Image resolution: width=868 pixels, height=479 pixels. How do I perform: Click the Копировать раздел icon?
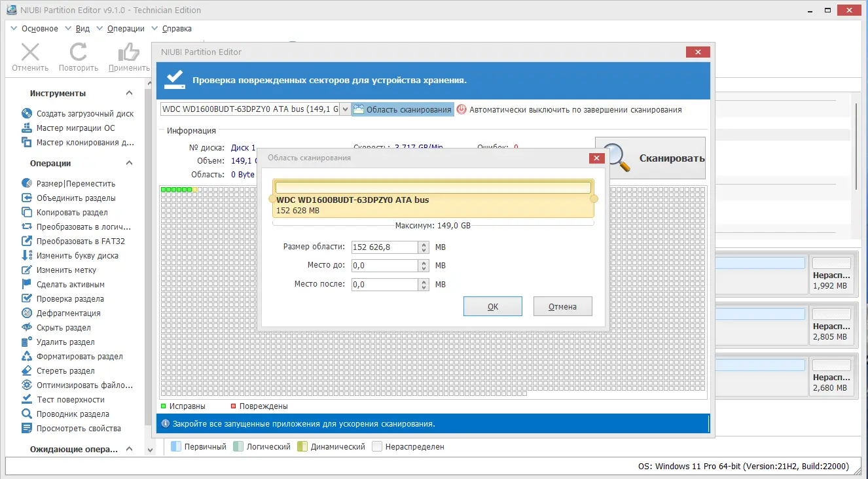pos(27,212)
